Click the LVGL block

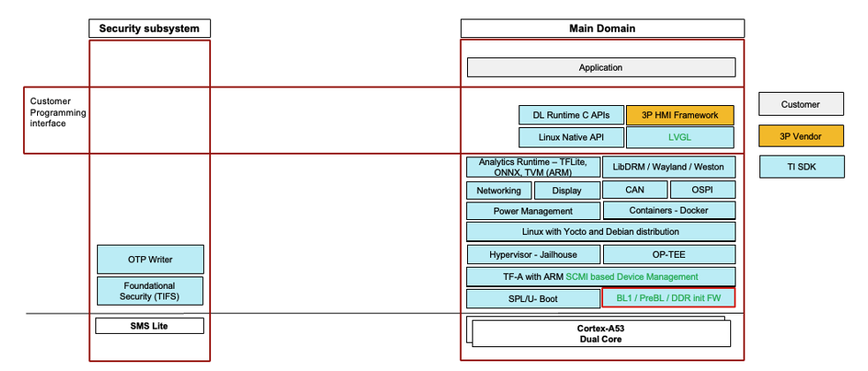point(679,137)
